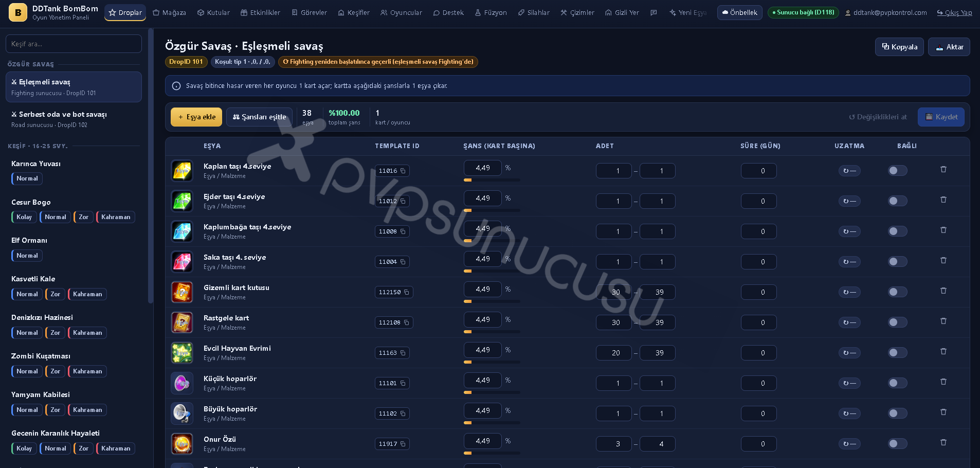Enable Bağlı for Onur Özü
Viewport: 980px width, 468px height.
[x=898, y=444]
